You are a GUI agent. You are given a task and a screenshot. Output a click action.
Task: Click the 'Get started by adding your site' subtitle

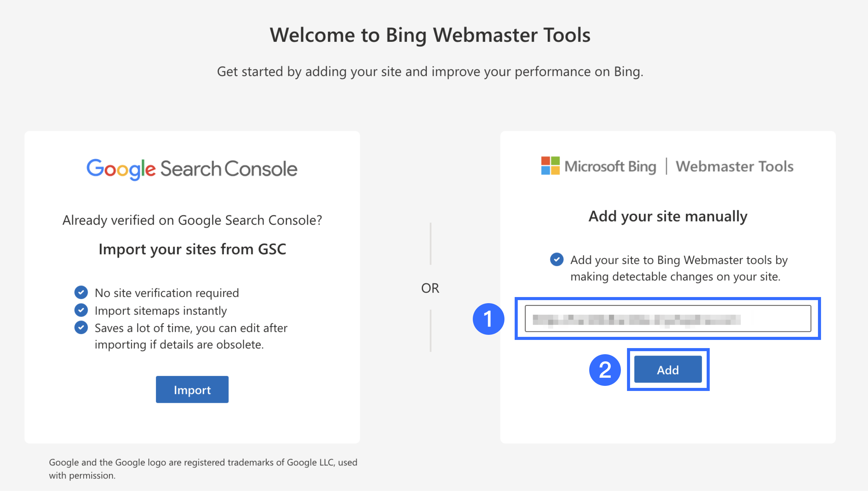point(430,72)
